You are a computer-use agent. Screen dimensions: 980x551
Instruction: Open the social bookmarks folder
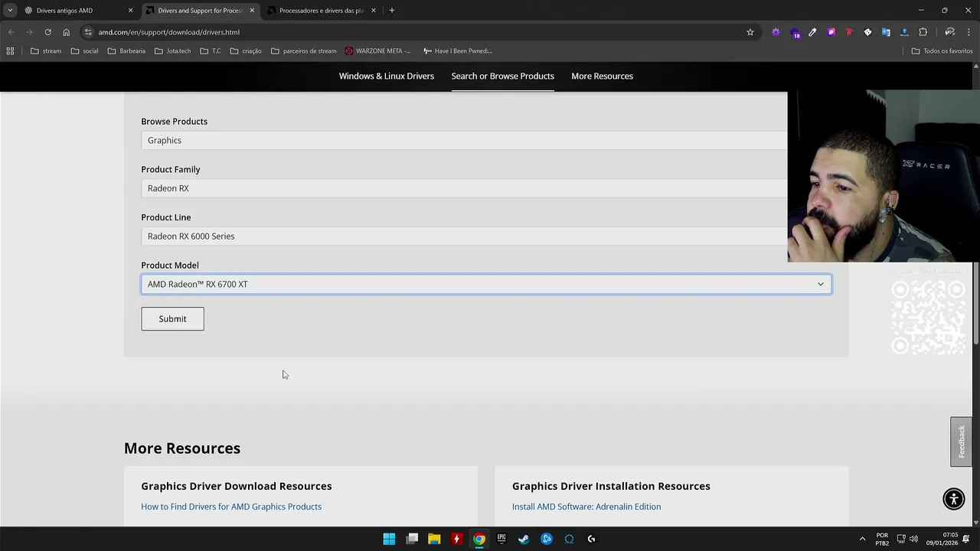pos(84,51)
